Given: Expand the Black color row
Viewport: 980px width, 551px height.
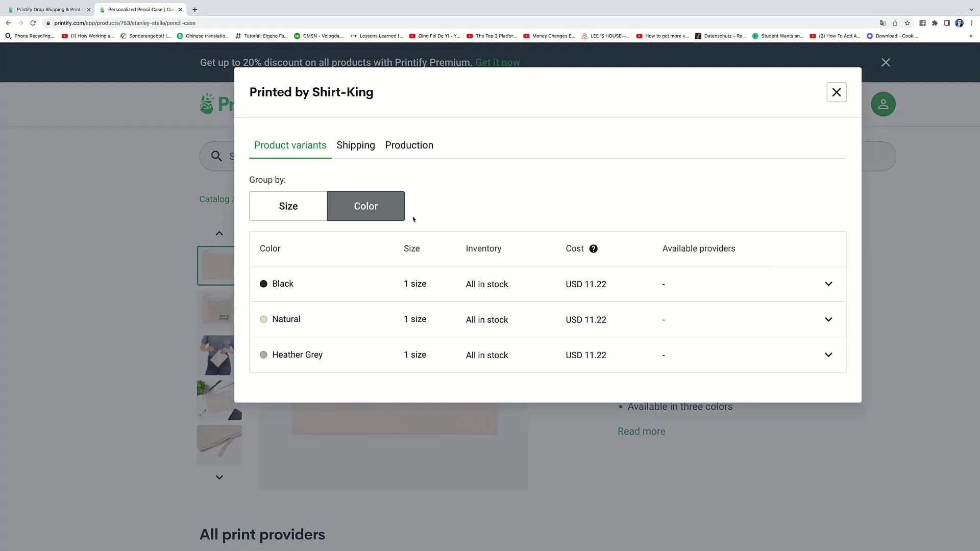Looking at the screenshot, I should click(x=828, y=284).
